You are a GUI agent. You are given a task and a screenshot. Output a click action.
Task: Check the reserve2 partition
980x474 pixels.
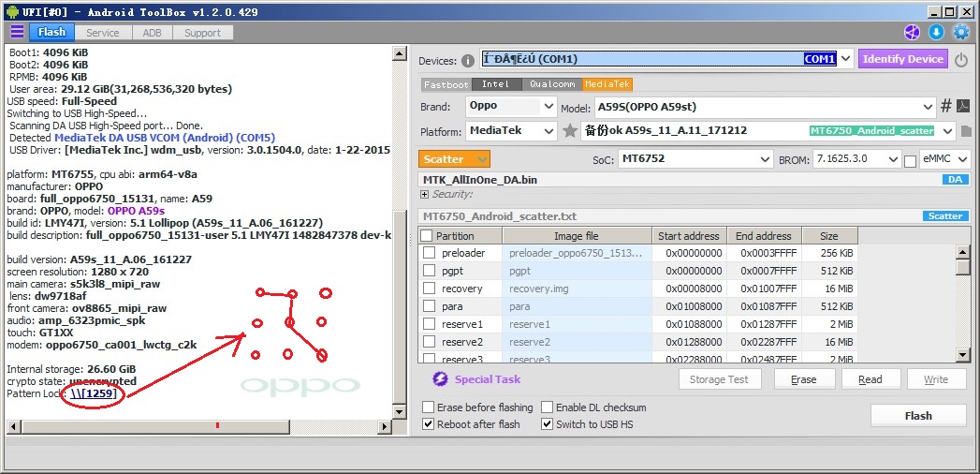(430, 341)
